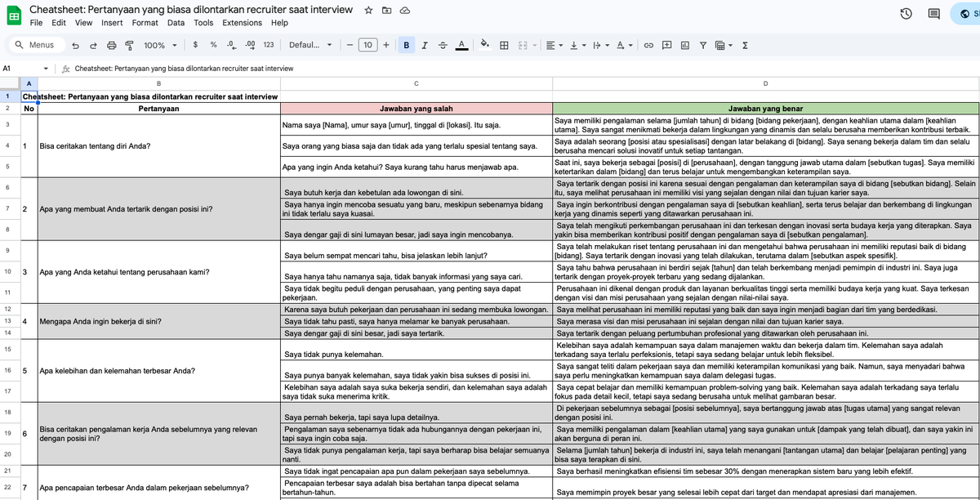This screenshot has width=980, height=500.
Task: Open the Google Sheets home icon
Action: (x=14, y=15)
